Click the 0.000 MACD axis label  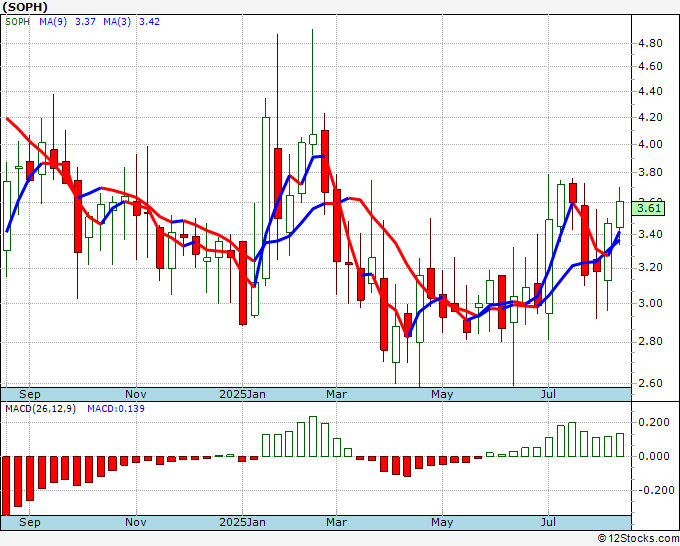point(654,456)
